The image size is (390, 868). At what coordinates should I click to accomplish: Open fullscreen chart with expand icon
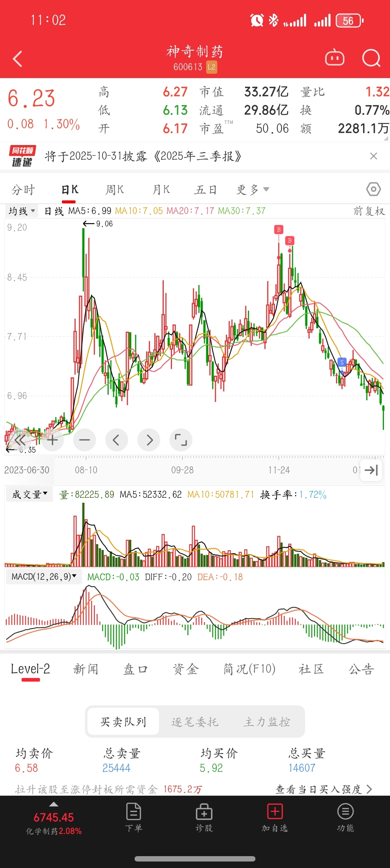(181, 440)
